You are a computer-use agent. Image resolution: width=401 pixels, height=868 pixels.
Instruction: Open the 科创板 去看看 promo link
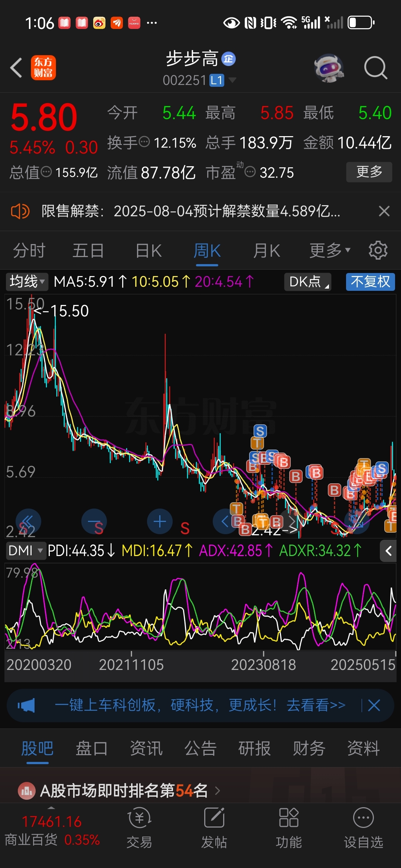(200, 705)
